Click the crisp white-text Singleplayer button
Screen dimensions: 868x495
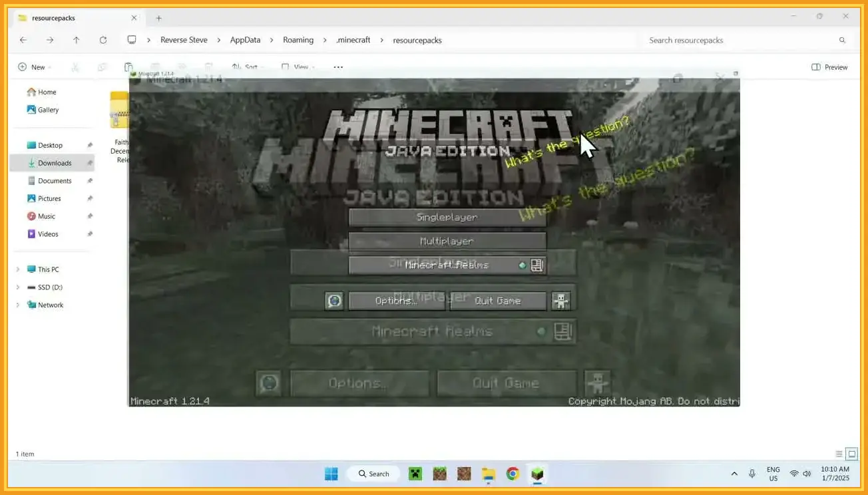pos(447,217)
